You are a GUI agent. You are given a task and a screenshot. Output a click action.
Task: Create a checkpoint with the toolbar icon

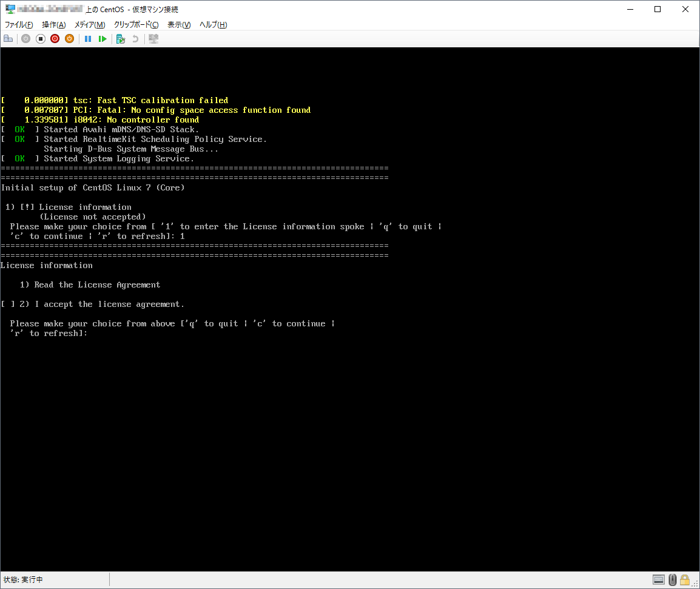click(x=121, y=39)
